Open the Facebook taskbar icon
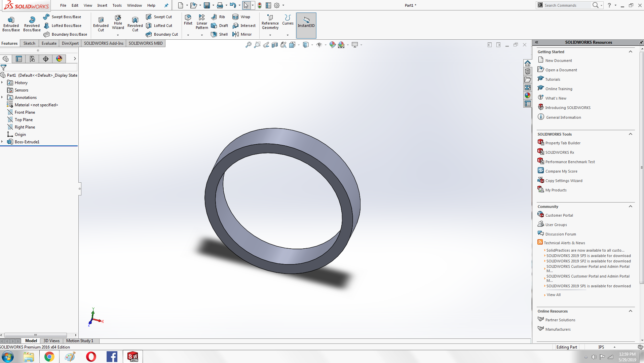Viewport: 644px width, 363px height. coord(112,357)
